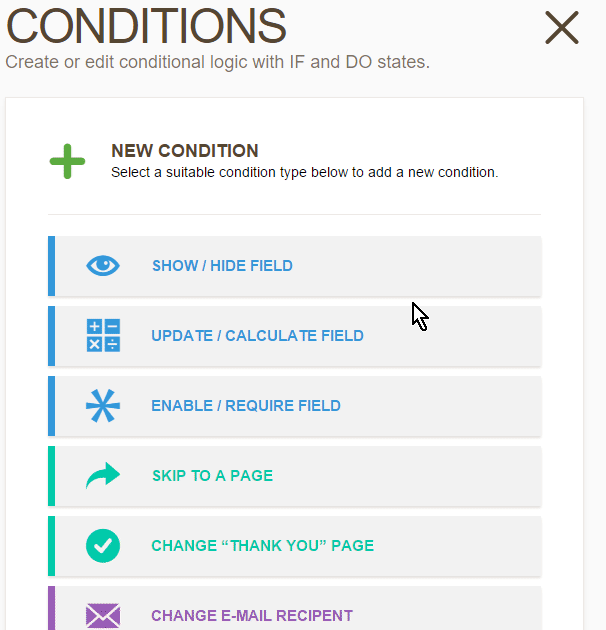Choose the CHANGE E-MAIL RECIPENT label
This screenshot has width=606, height=630.
252,616
